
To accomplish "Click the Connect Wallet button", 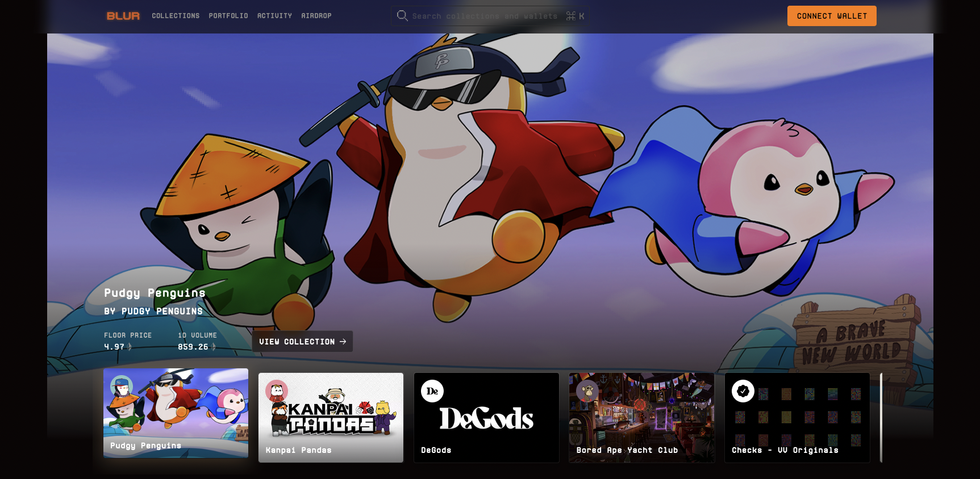I will pos(832,16).
